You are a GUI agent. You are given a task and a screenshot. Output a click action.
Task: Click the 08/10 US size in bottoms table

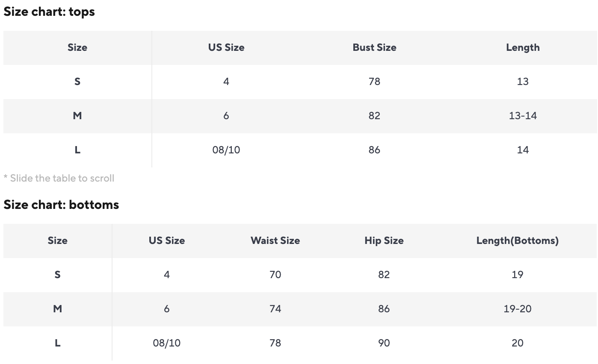(166, 343)
